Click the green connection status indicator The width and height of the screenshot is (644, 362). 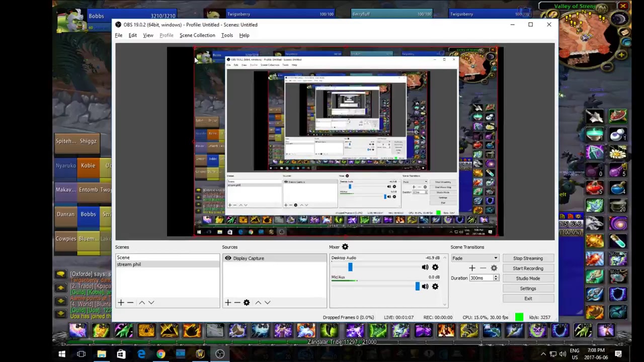[x=519, y=317]
